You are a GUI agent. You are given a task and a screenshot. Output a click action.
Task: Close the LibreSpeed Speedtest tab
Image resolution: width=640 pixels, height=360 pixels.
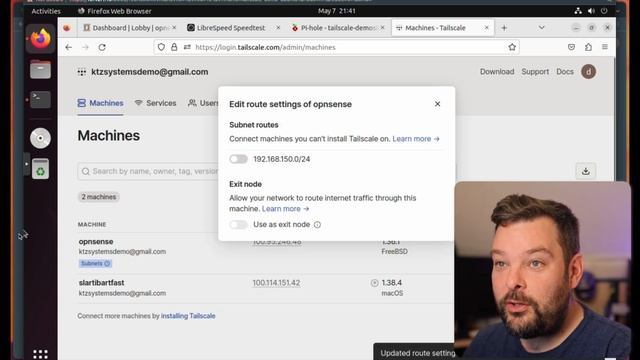pyautogui.click(x=278, y=28)
